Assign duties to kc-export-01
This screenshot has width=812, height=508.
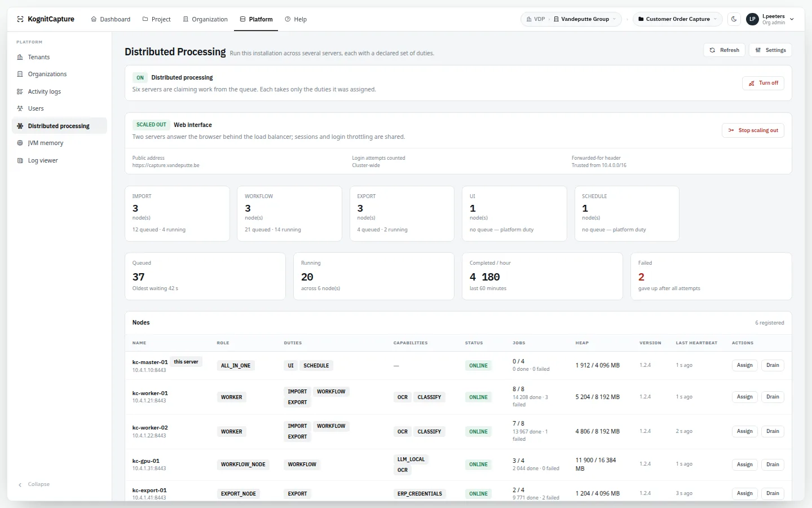coord(745,493)
